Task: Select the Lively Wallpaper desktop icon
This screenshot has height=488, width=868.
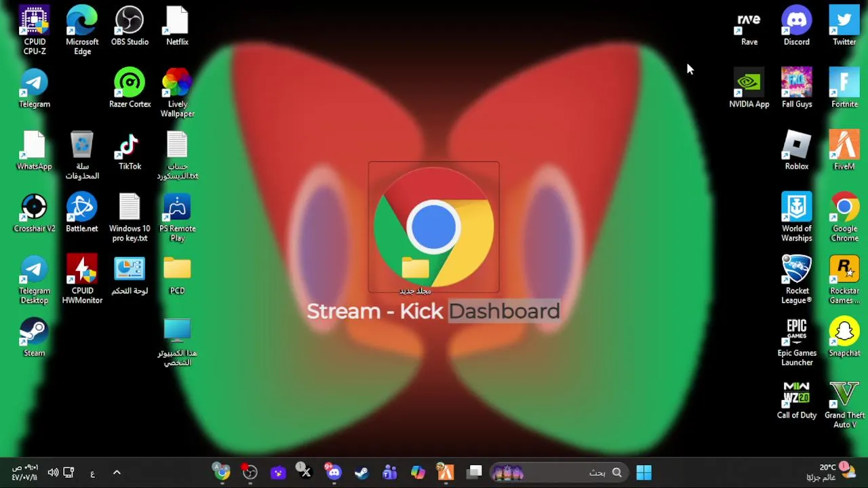Action: coord(177,93)
